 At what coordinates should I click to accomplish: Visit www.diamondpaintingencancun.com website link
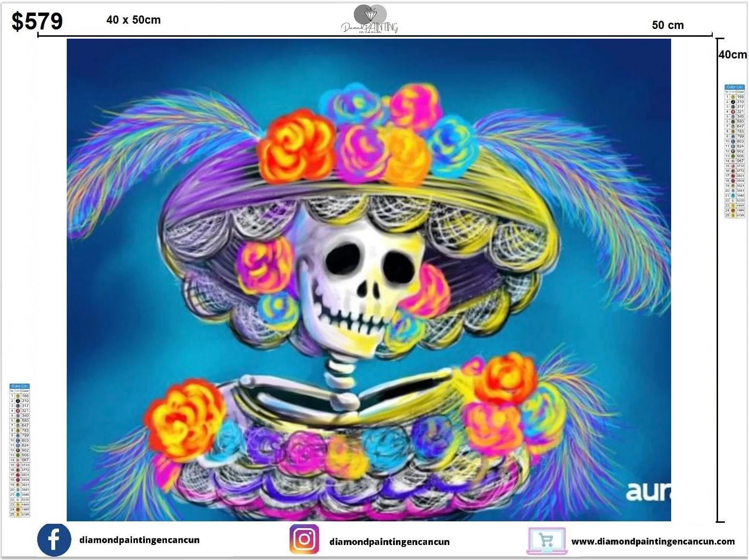click(x=653, y=542)
